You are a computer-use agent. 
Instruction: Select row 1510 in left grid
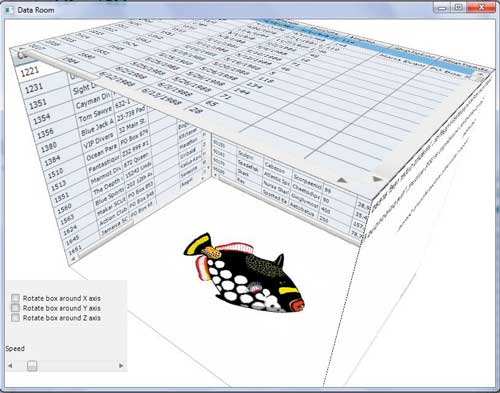[x=55, y=172]
